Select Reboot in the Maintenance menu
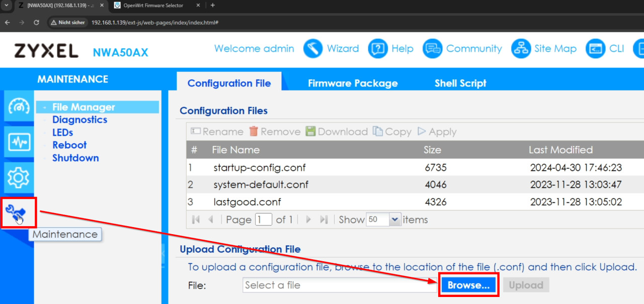644x304 pixels. pyautogui.click(x=69, y=145)
